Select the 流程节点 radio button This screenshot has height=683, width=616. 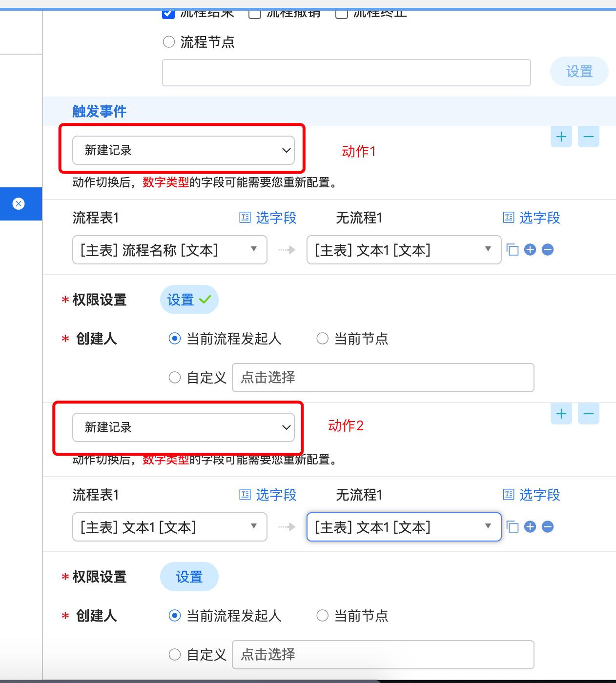(x=169, y=42)
